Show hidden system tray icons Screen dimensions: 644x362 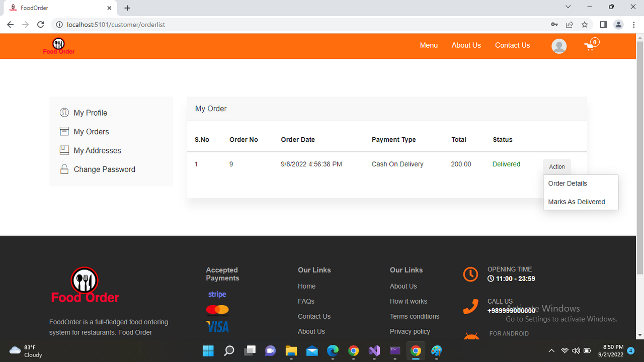click(551, 351)
